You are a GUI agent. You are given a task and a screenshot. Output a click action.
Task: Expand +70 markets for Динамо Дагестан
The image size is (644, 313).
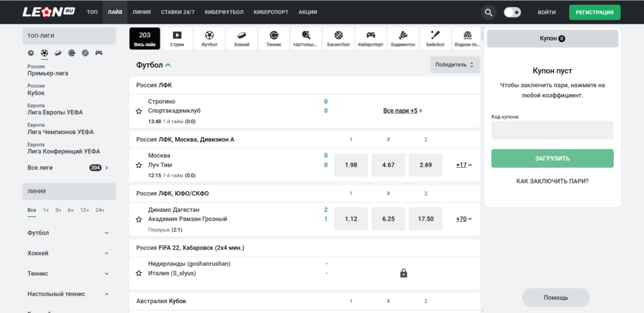pyautogui.click(x=464, y=219)
